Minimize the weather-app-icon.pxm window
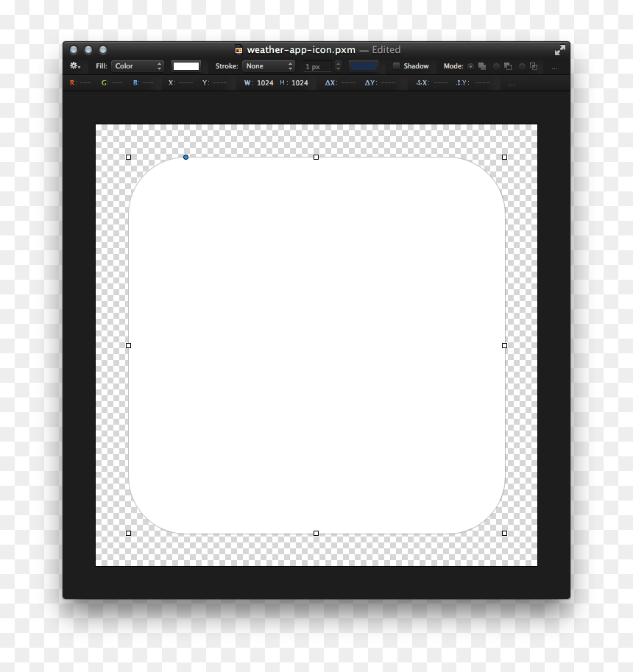The width and height of the screenshot is (633, 672). point(88,50)
